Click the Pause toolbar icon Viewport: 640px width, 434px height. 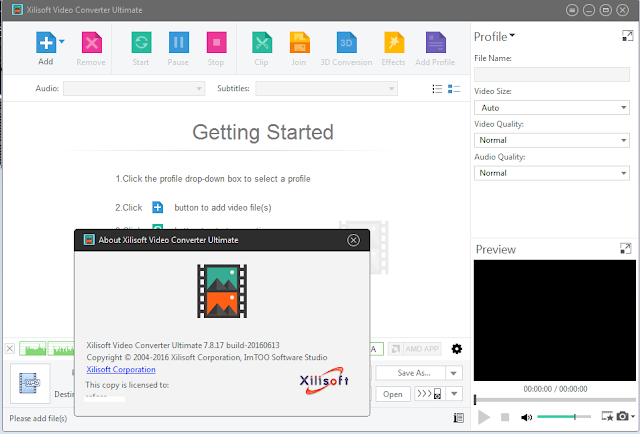(x=179, y=42)
